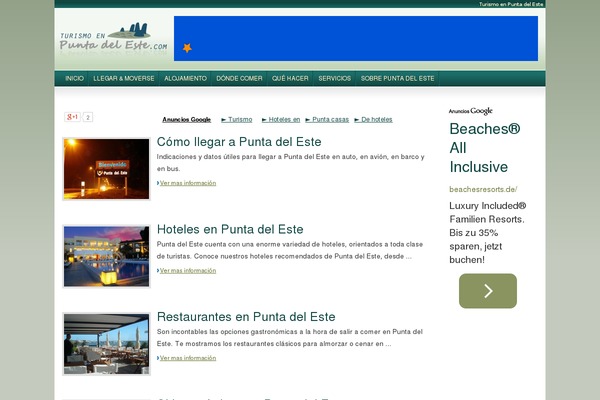Click the Luxury Included Familien Resorts ad text
The height and width of the screenshot is (400, 600).
coord(488,233)
